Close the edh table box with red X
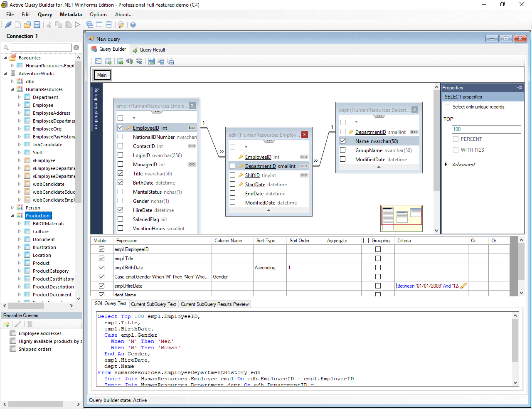 [305, 135]
